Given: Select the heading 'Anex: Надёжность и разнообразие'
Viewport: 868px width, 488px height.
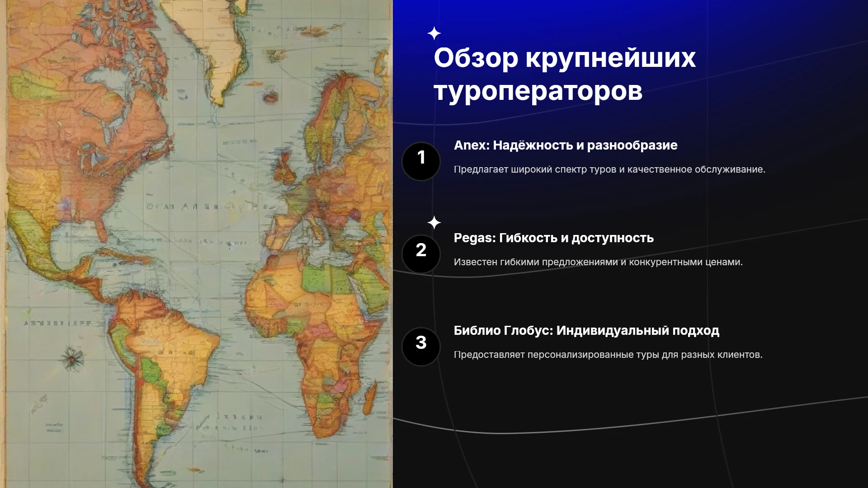Looking at the screenshot, I should tap(566, 145).
